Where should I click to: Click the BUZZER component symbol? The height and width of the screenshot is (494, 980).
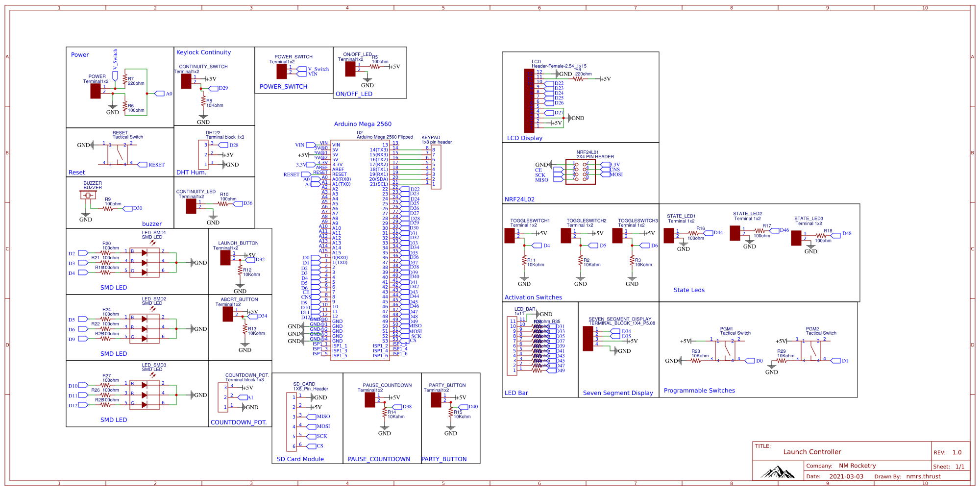tap(87, 194)
